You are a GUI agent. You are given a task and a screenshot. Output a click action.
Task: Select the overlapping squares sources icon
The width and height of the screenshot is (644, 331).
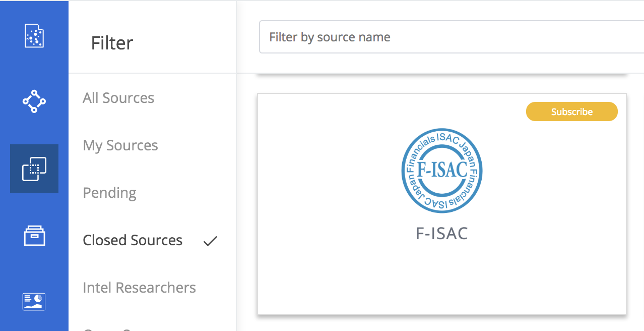[34, 169]
